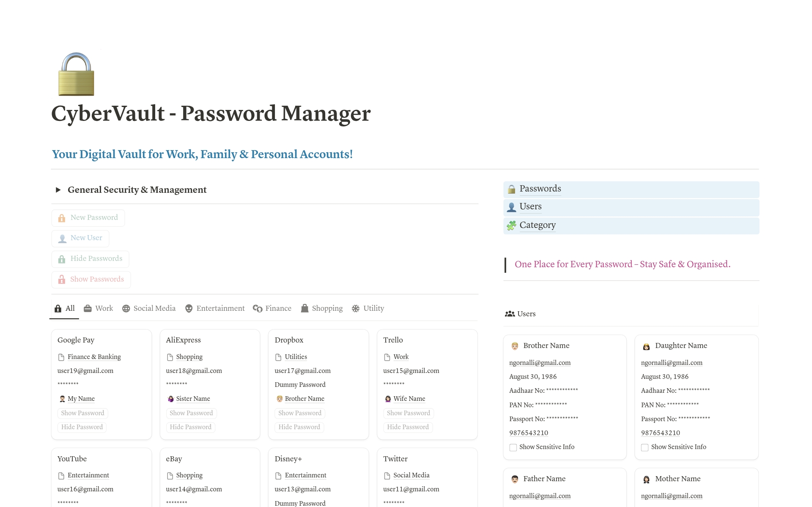Click Hide Password in Dropbox card
This screenshot has width=812, height=507.
[299, 427]
